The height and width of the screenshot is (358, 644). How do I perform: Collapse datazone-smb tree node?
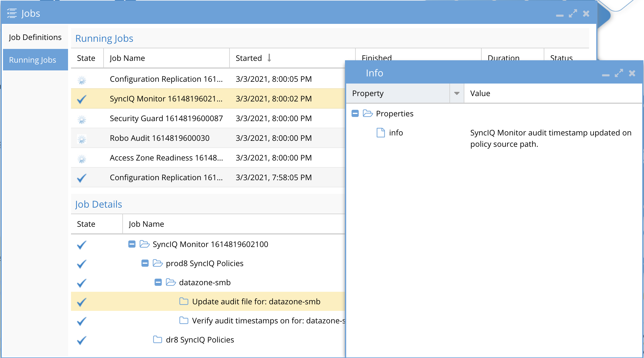pos(158,282)
